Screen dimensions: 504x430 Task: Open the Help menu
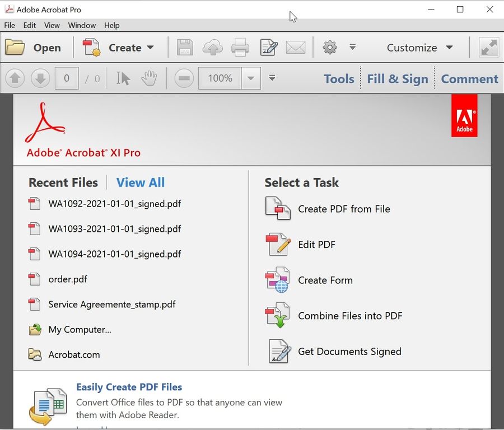(111, 25)
